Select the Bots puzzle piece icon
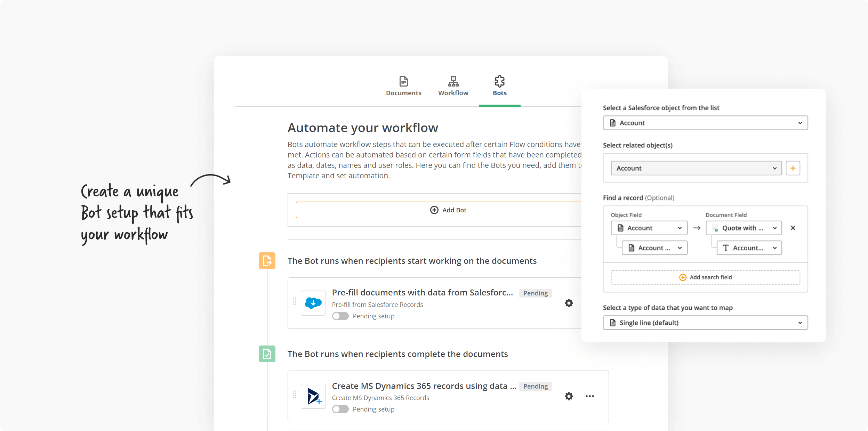 (x=499, y=81)
